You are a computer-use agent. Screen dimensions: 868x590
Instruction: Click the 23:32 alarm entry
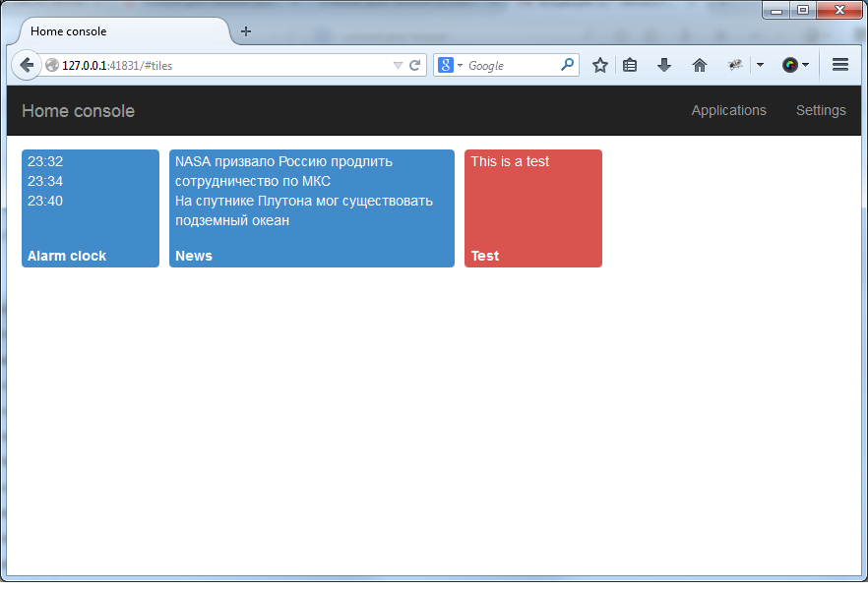click(45, 161)
